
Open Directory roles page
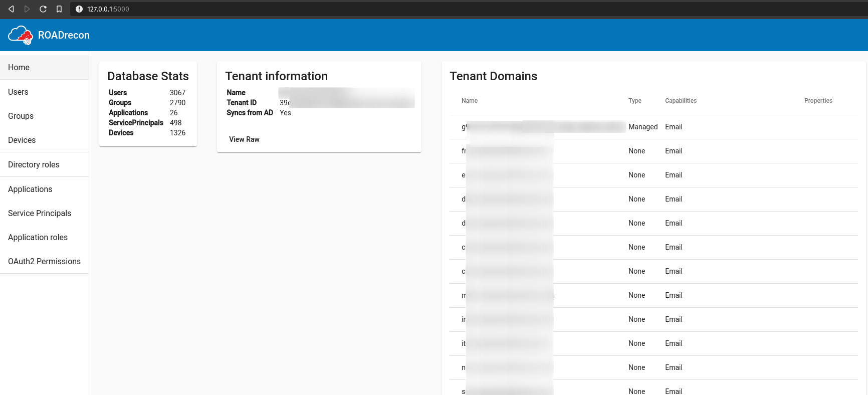pos(34,165)
